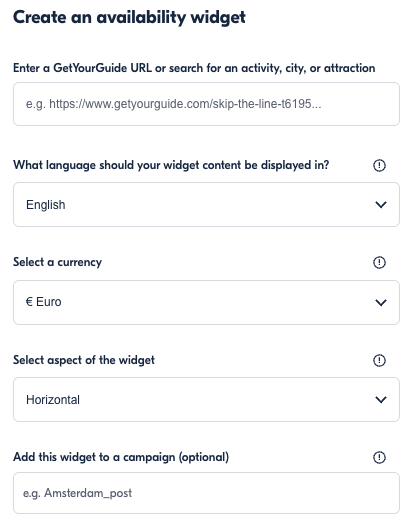Click the info icon beside the language question
Image resolution: width=413 pixels, height=532 pixels.
[x=379, y=165]
